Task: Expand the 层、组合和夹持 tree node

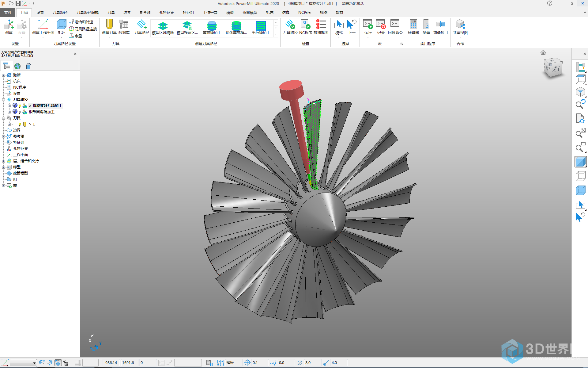Action: point(3,161)
